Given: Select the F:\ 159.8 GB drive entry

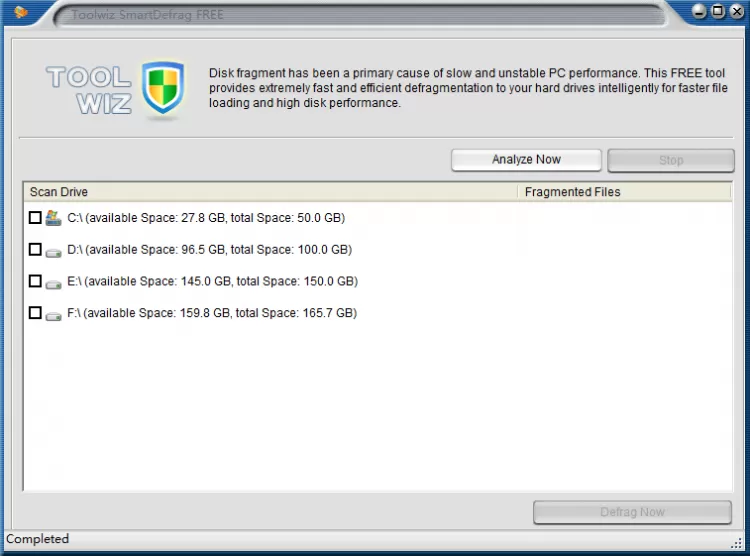Looking at the screenshot, I should coord(212,312).
